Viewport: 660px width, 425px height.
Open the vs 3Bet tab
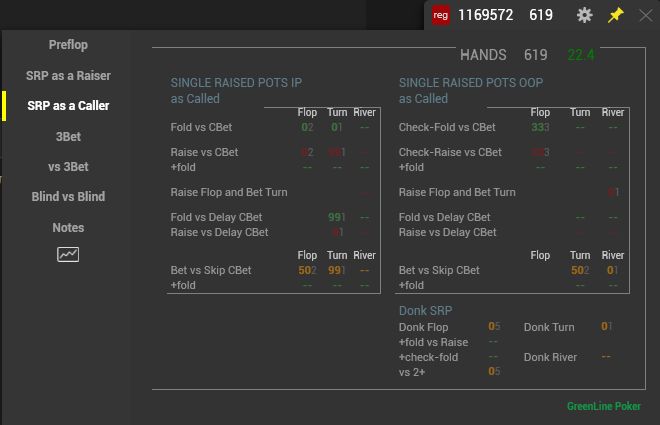pyautogui.click(x=68, y=167)
